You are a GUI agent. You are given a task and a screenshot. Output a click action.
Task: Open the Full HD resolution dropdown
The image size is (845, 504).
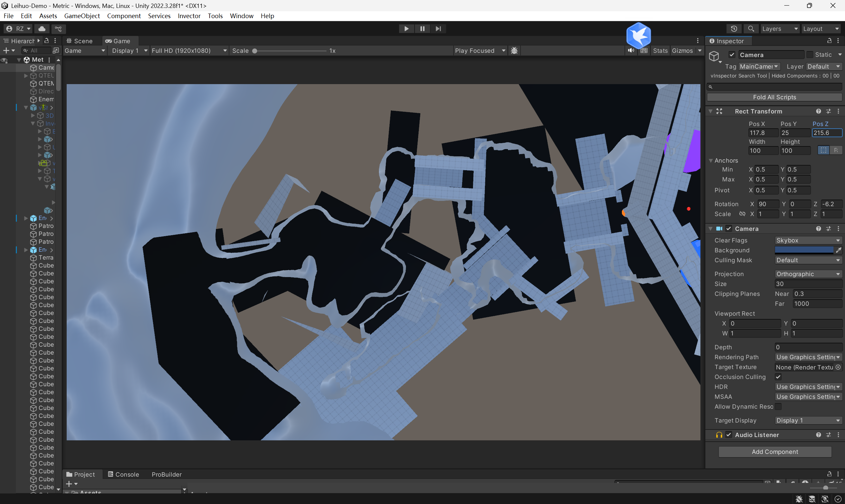[189, 50]
